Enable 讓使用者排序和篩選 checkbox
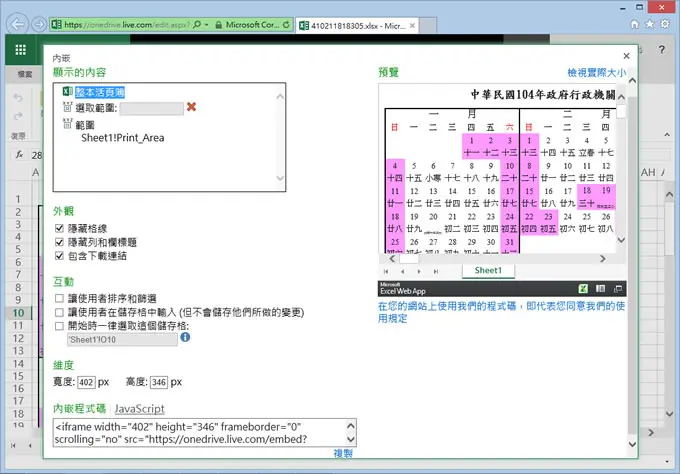 point(59,298)
